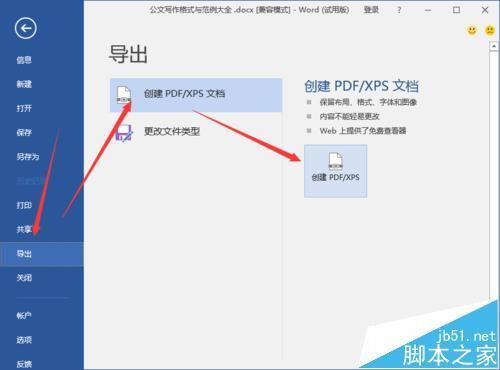Click the Web 上提供了免费查看器 bullet text

click(363, 131)
